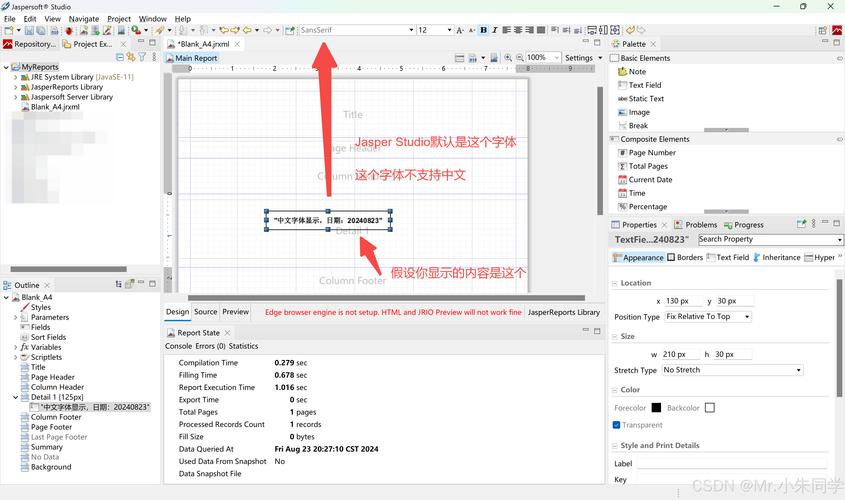Collapse all in Project Explorer toolbar
This screenshot has height=500, width=845.
(120, 57)
